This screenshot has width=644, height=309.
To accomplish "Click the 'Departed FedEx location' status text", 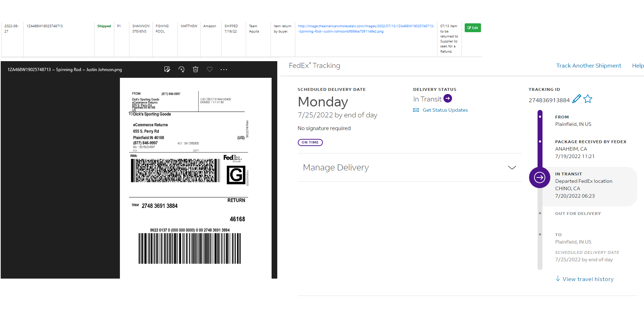I will (x=584, y=181).
